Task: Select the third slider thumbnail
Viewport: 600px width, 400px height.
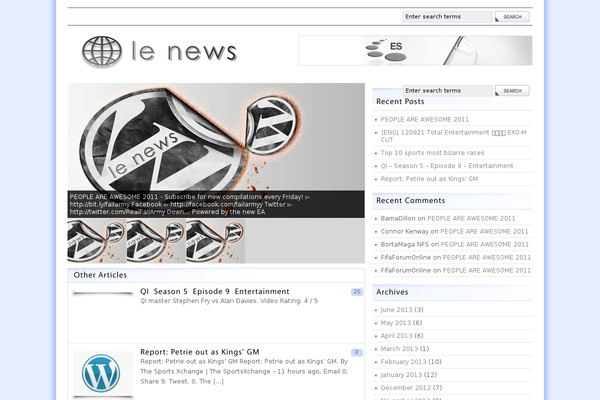Action: pyautogui.click(x=215, y=241)
